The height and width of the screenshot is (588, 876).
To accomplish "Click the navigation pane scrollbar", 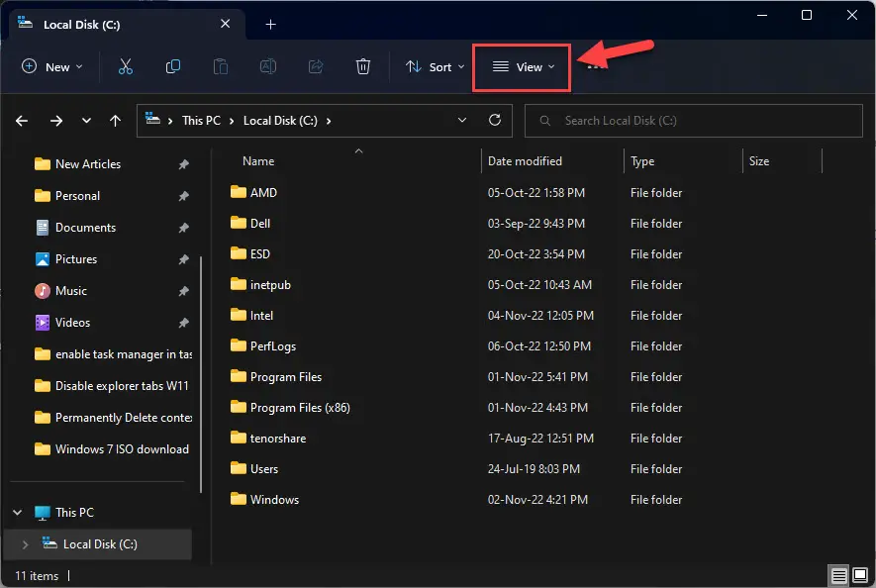I will click(x=201, y=374).
